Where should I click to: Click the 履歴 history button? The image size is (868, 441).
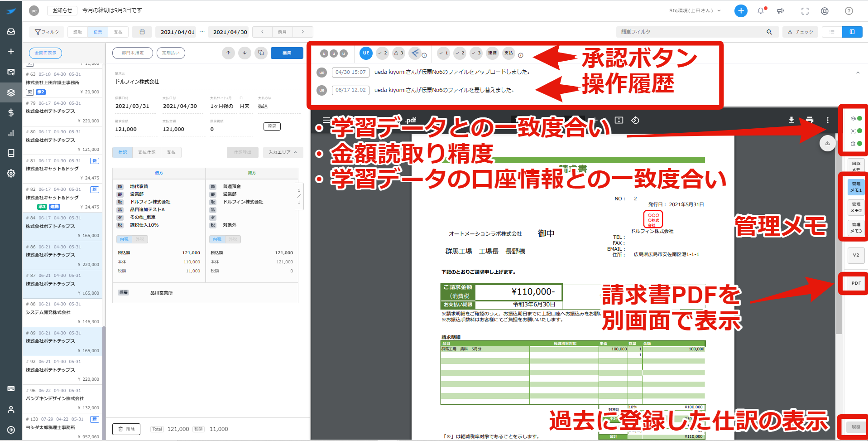856,427
